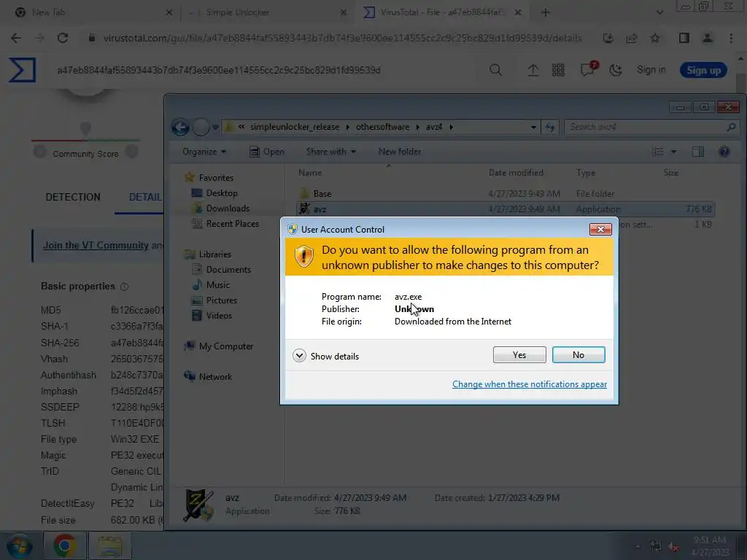Image resolution: width=747 pixels, height=560 pixels.
Task: Click the Sign up button
Action: (703, 71)
